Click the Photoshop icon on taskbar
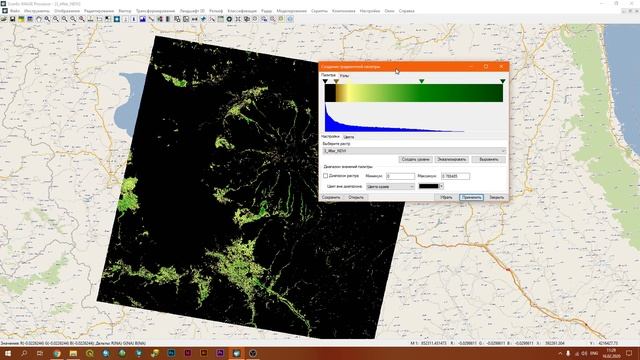The width and height of the screenshot is (640, 360). click(x=171, y=353)
